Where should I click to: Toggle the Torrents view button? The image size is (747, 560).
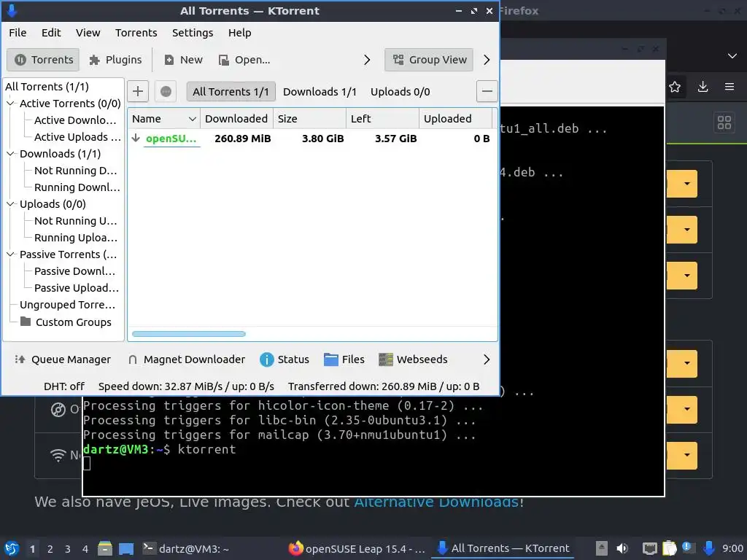(x=43, y=60)
